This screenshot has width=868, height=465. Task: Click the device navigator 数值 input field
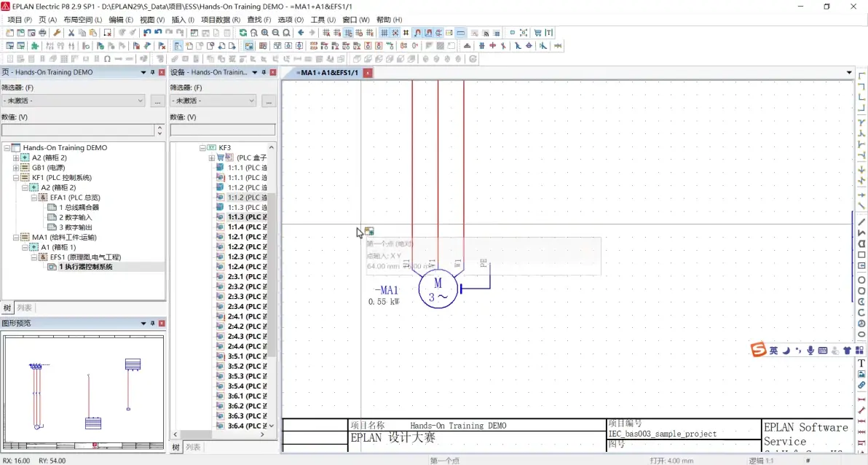[x=223, y=130]
